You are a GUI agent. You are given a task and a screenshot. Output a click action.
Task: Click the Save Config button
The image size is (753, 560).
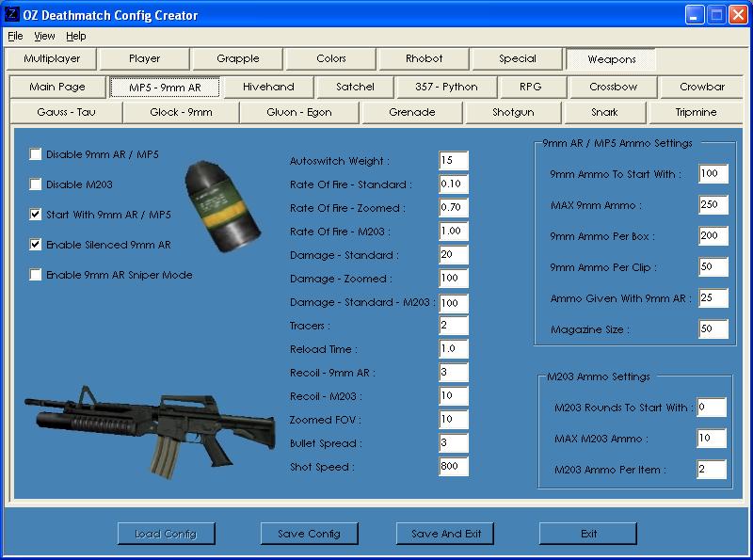coord(310,534)
